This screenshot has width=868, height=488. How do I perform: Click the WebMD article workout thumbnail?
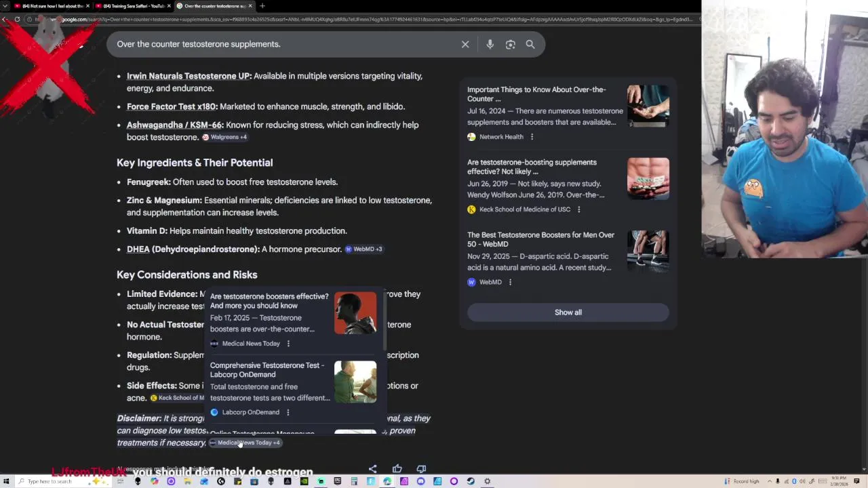pyautogui.click(x=648, y=251)
